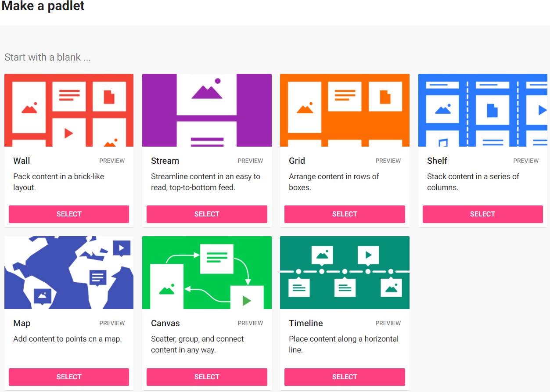Select the Stream layout
550x392 pixels.
207,214
